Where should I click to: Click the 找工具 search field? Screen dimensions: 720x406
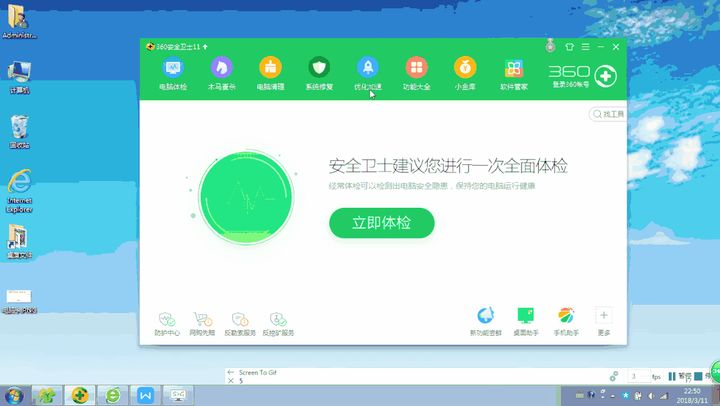click(x=608, y=114)
